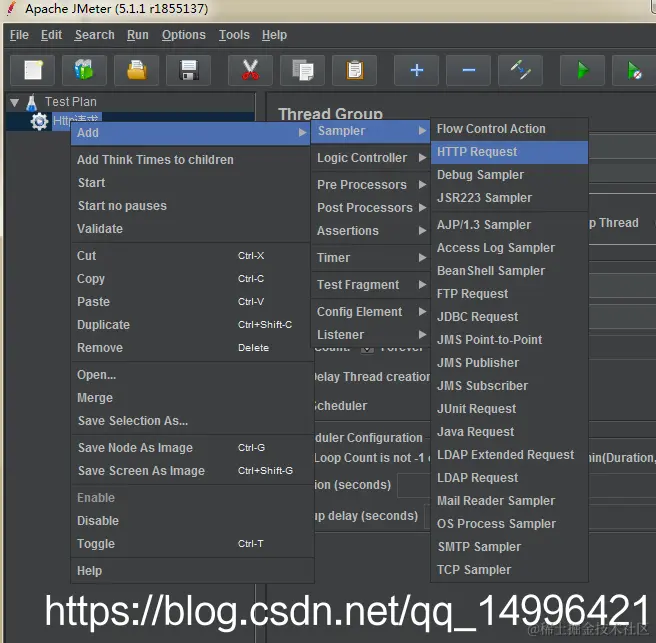Image resolution: width=656 pixels, height=643 pixels.
Task: Expand the Post Processors submenu arrow
Action: pos(423,208)
